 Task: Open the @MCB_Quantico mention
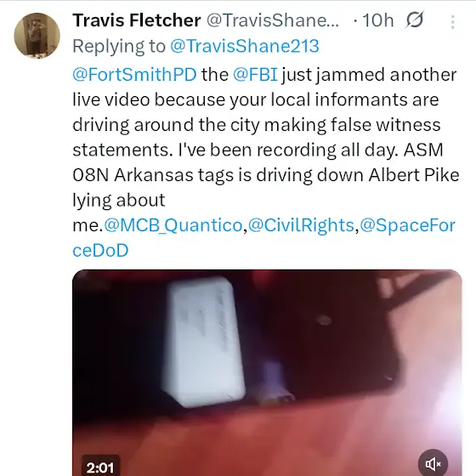pyautogui.click(x=173, y=225)
